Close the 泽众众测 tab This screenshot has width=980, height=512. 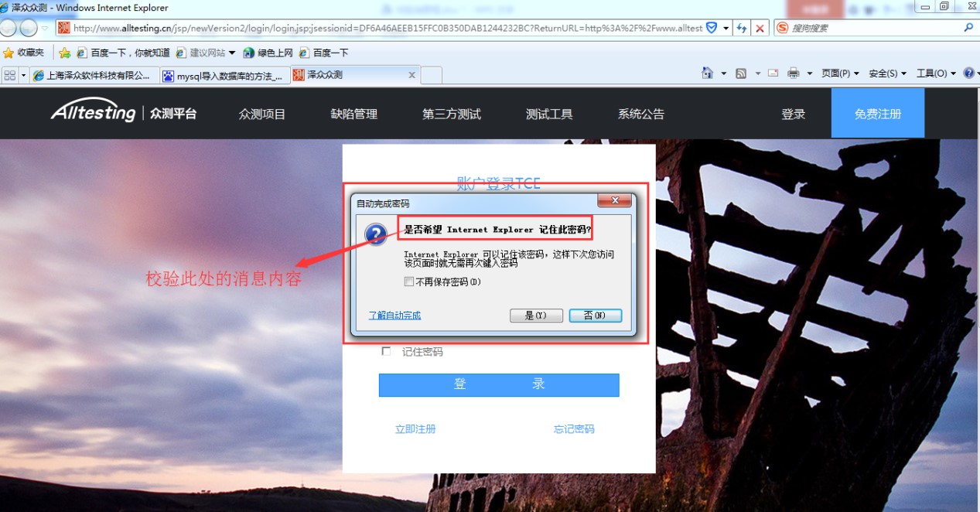(x=411, y=75)
